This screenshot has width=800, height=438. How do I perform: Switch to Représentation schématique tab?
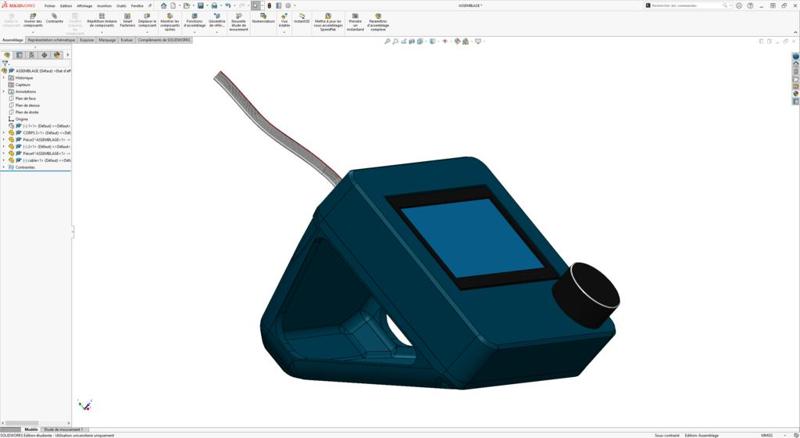(x=51, y=39)
